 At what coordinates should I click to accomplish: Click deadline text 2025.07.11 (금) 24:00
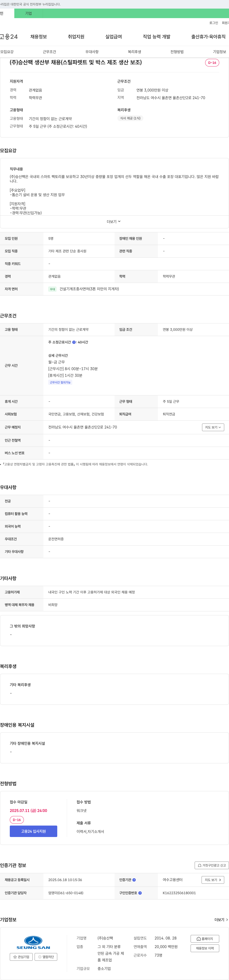click(29, 811)
